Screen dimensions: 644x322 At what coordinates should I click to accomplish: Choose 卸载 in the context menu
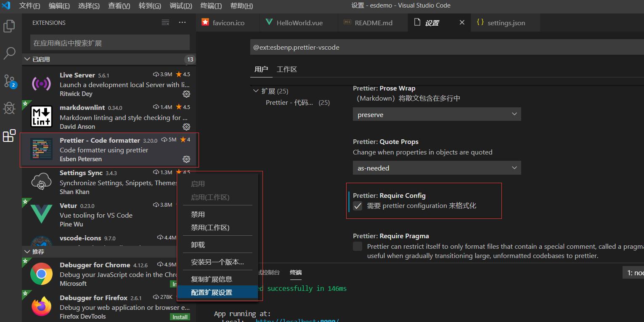[x=217, y=245]
